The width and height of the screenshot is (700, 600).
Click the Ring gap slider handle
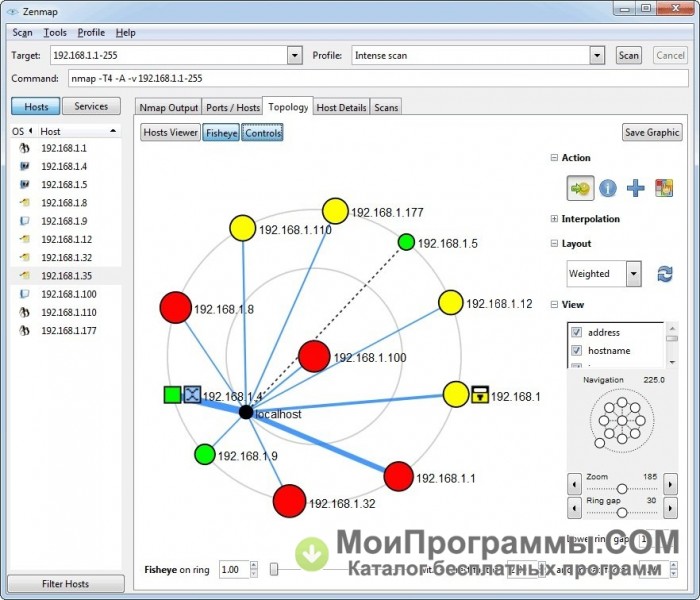tap(622, 512)
